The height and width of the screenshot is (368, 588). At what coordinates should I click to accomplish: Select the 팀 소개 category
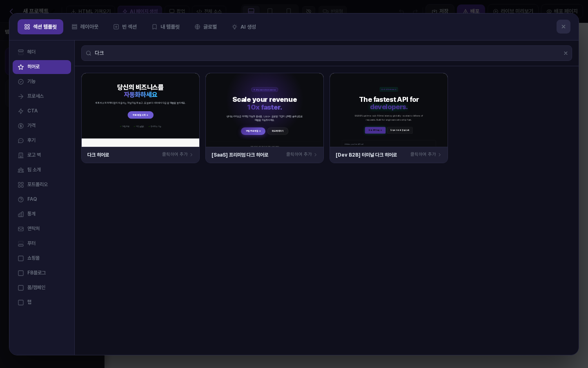point(42,170)
